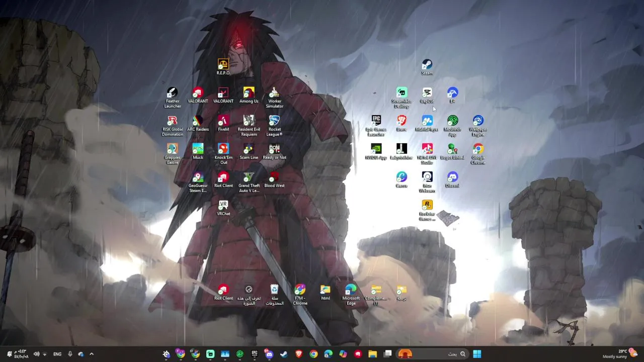Select the Ready or Not icon
This screenshot has height=362, width=644.
(274, 151)
